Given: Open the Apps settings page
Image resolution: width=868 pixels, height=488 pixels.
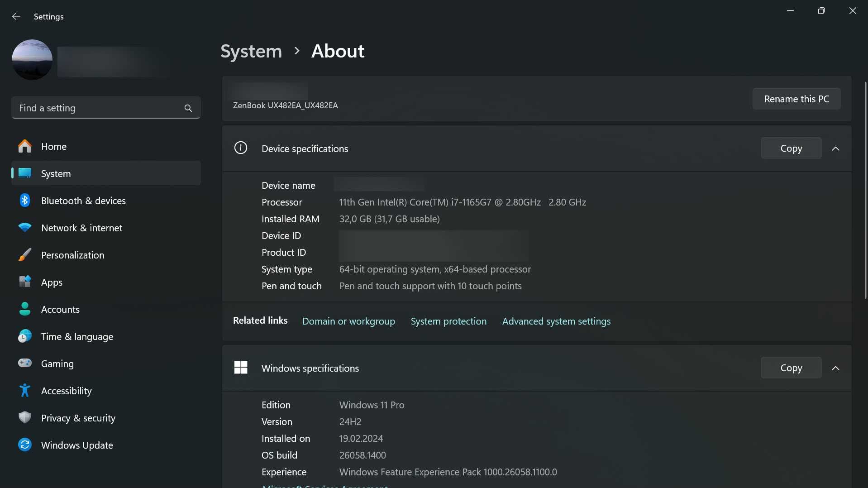Looking at the screenshot, I should pos(52,282).
